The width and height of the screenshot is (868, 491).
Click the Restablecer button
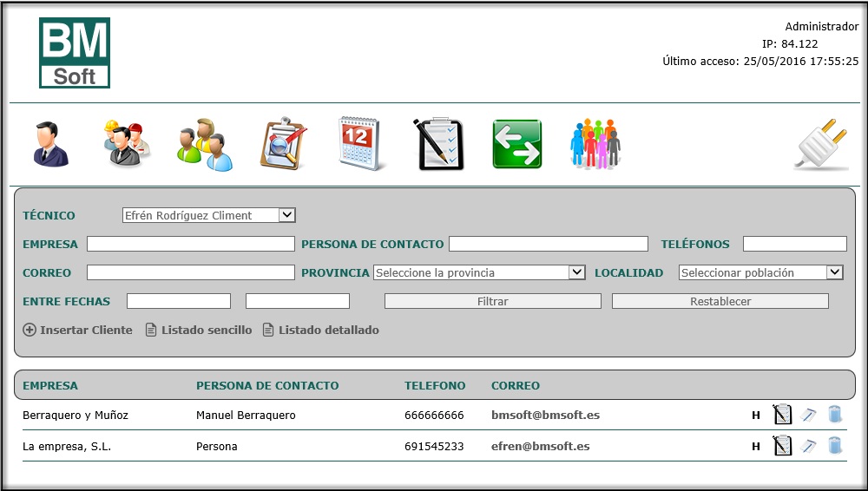720,301
